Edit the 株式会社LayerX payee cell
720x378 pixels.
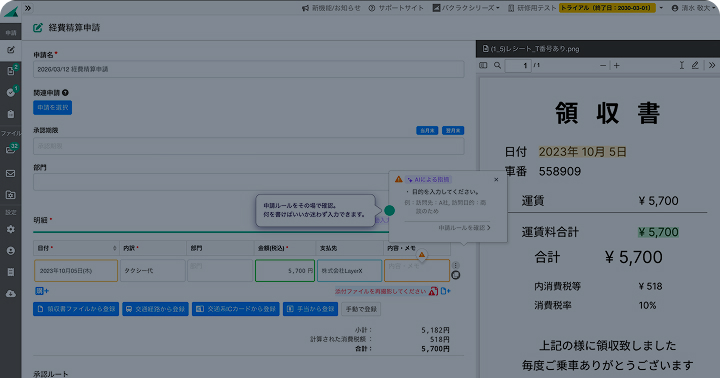coord(349,271)
